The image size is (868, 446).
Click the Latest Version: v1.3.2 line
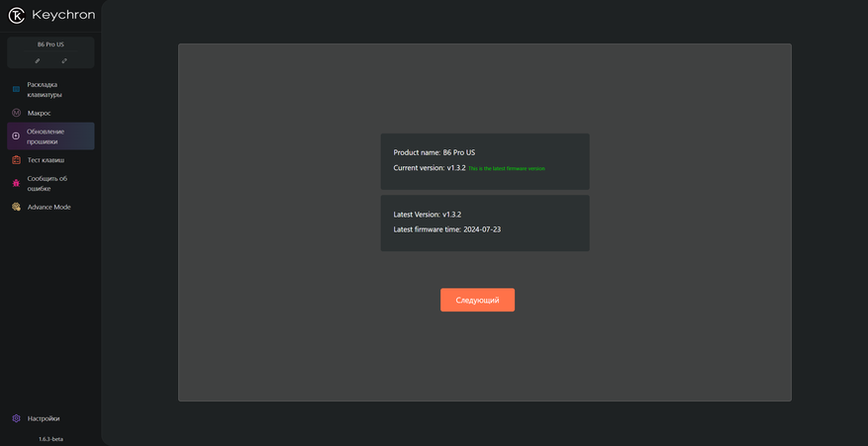(428, 215)
